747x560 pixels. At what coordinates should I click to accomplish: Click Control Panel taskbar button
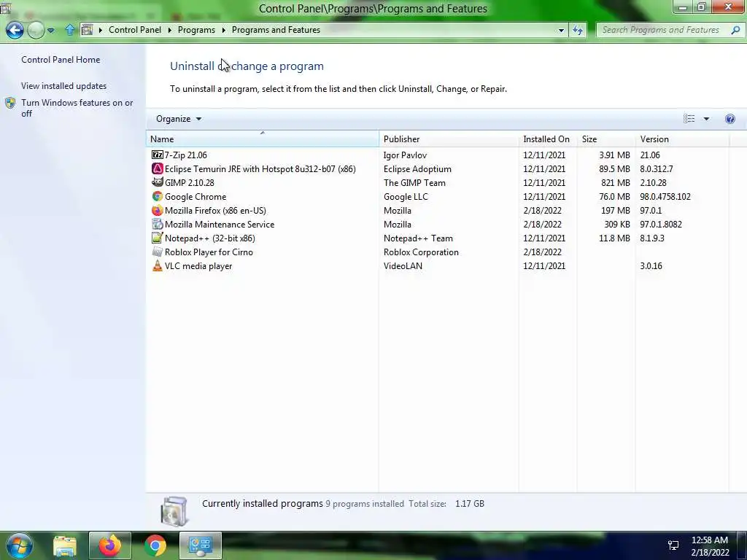[200, 545]
